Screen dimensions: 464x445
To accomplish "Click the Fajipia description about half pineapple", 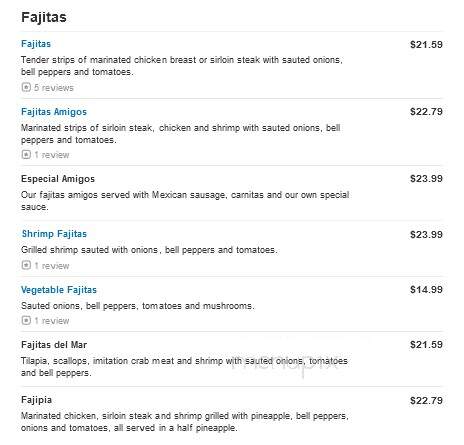I will point(184,422).
